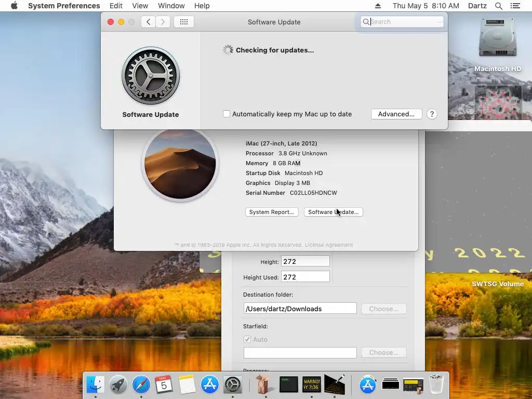Open the black windows stack in Dock
Viewport: 532px width, 399px height.
click(x=391, y=384)
